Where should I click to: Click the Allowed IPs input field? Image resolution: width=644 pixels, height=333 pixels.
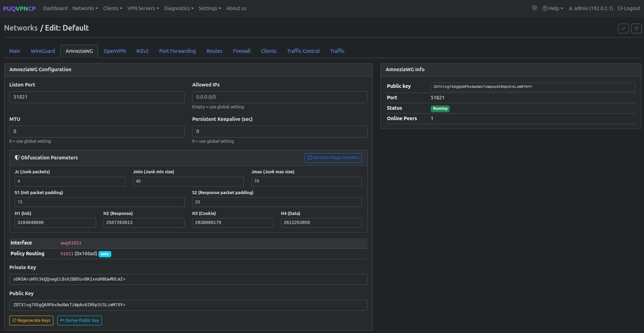click(x=280, y=97)
